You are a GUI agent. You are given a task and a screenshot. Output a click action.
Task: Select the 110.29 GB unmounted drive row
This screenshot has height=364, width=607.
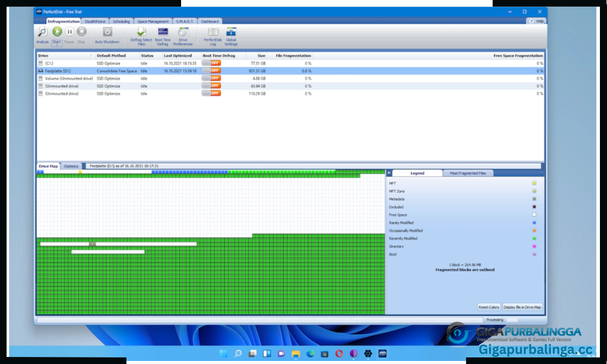(x=290, y=94)
